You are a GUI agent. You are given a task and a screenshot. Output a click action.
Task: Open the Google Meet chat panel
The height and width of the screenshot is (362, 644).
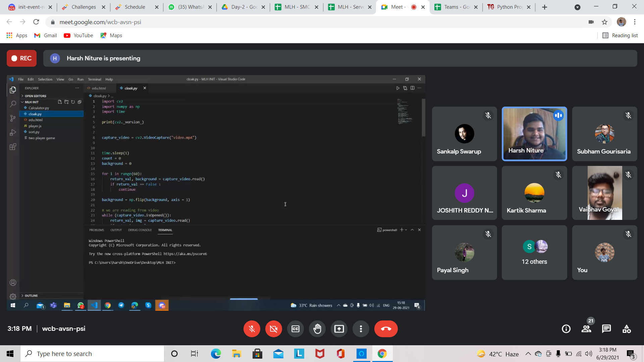coord(606,329)
